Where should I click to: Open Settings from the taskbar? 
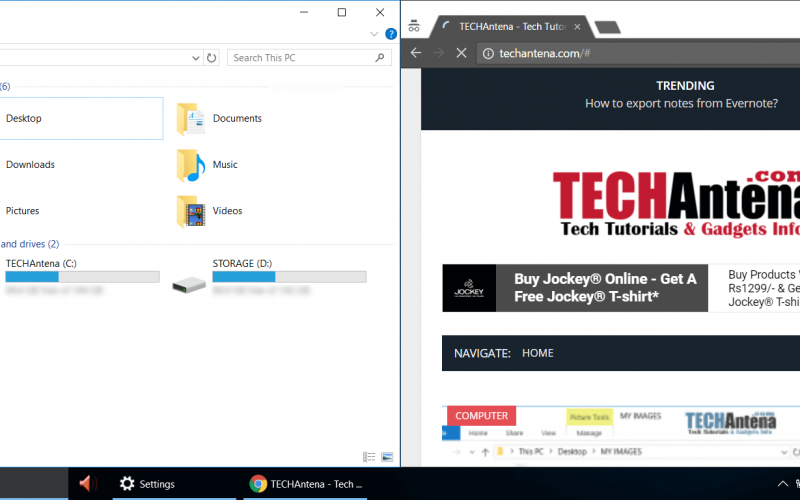174,484
